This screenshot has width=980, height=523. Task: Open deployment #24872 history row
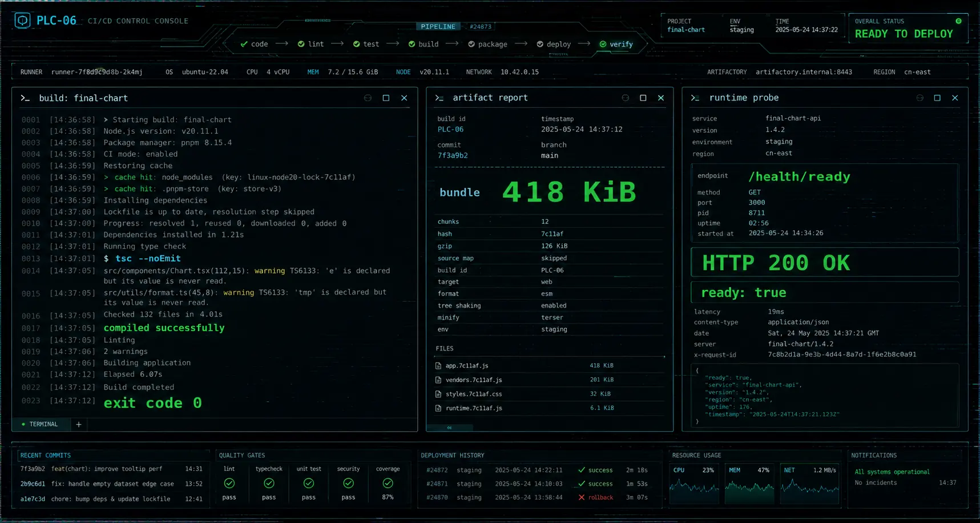[x=537, y=470]
